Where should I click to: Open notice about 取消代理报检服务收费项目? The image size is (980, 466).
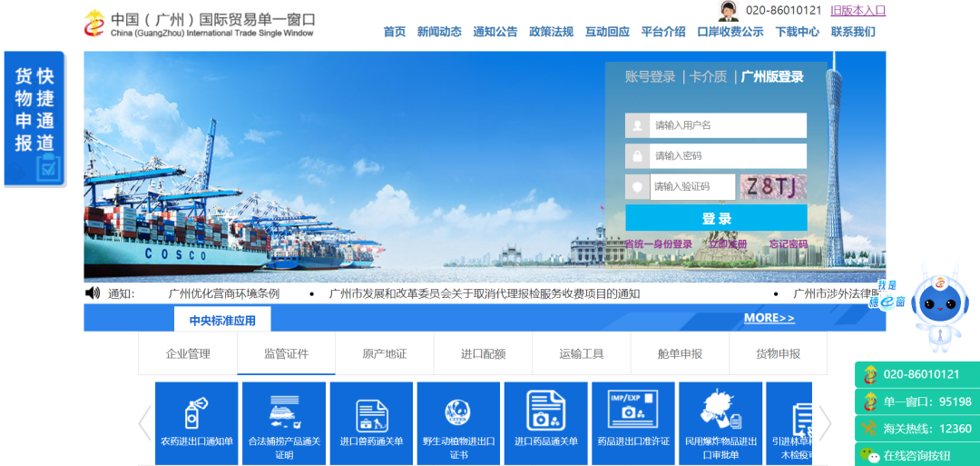tap(485, 293)
